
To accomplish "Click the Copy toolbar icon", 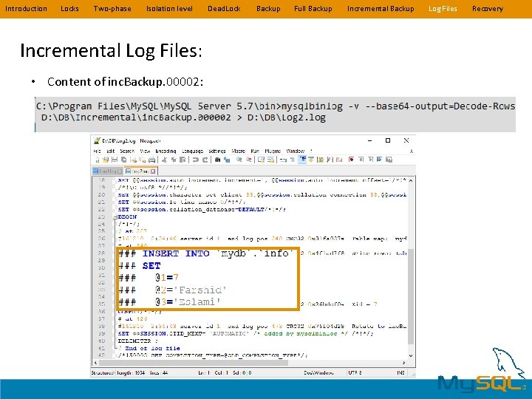I will pos(174,160).
